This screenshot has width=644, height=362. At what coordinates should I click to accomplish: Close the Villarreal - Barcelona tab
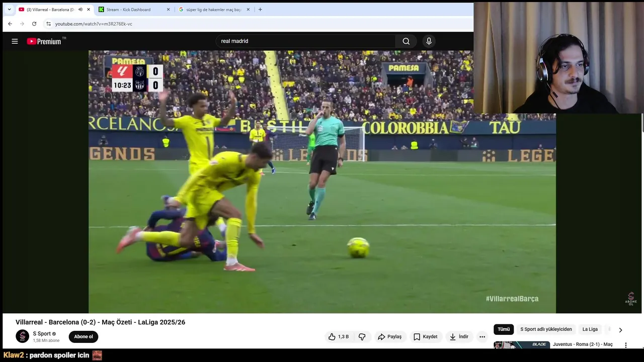click(89, 10)
